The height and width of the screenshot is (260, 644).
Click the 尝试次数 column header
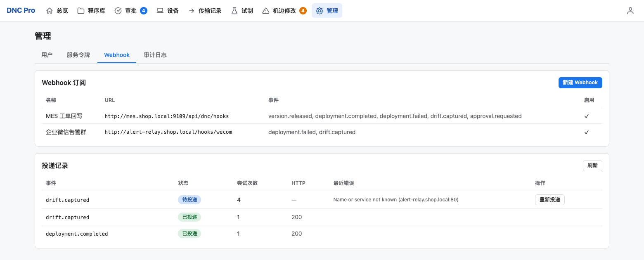pyautogui.click(x=247, y=183)
